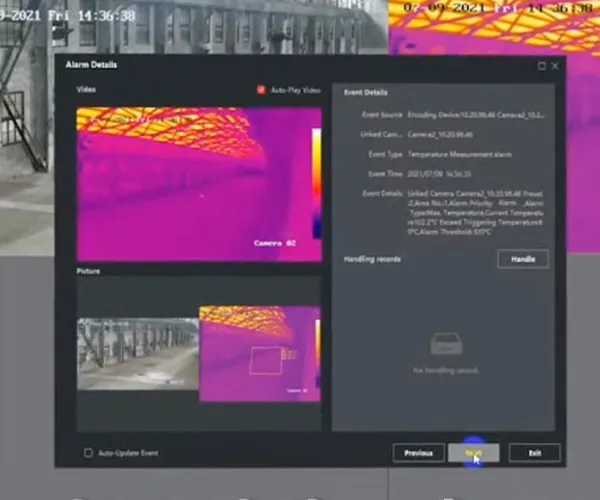Click the Camera 02 overlay label in video
Screen dimensions: 600x500
coord(274,242)
